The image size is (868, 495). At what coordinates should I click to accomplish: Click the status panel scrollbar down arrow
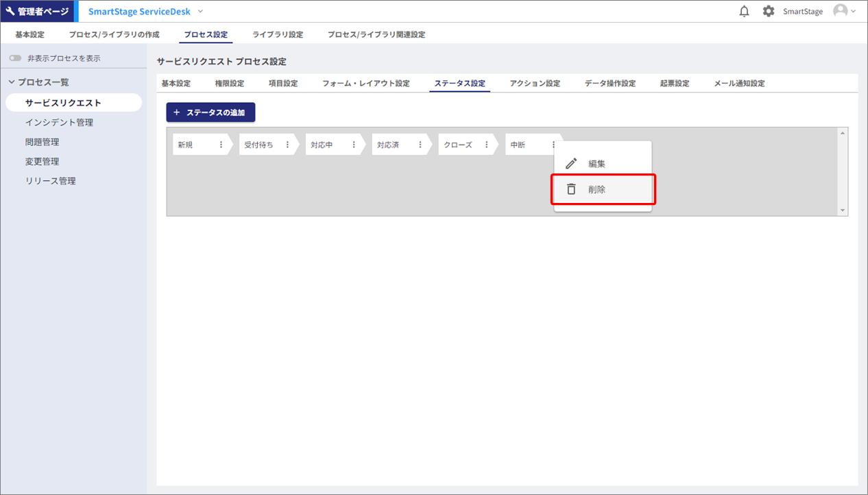[x=843, y=211]
